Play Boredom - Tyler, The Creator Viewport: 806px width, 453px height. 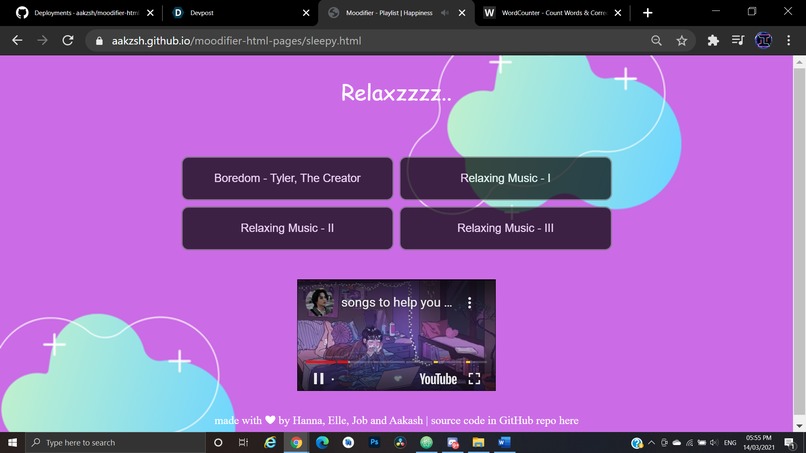coord(287,178)
